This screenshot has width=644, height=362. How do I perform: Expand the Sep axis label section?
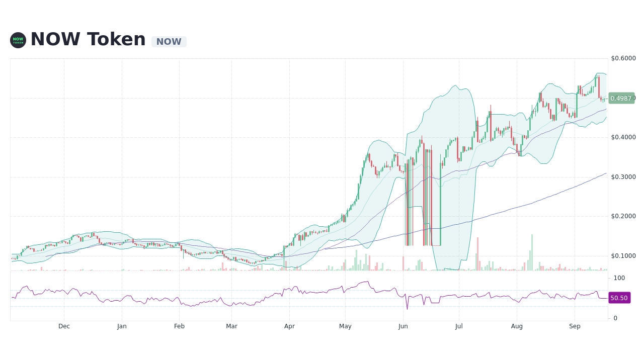pos(575,326)
